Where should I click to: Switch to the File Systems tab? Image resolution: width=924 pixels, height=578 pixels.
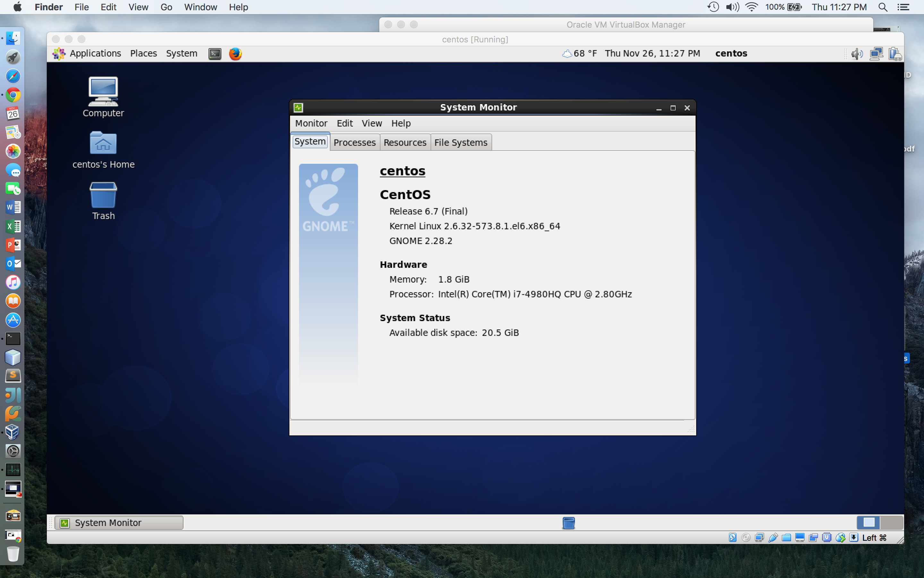coord(461,143)
